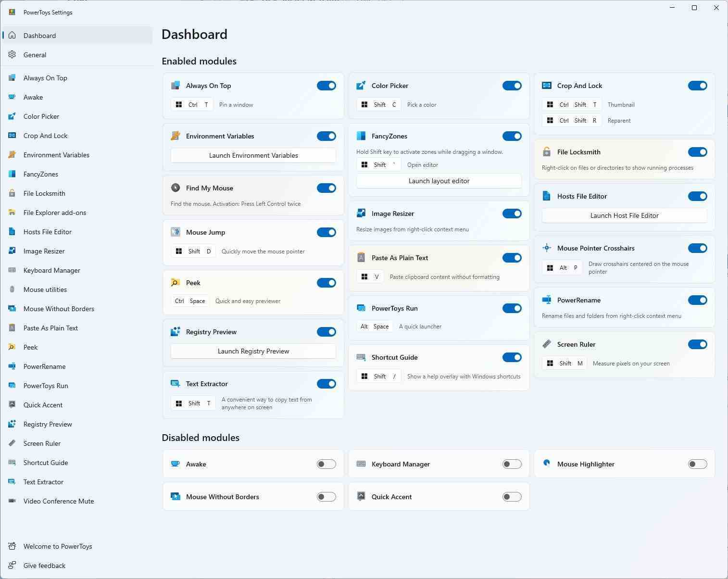Click the Shortcut Guide keyboard card icon
Viewport: 728px width, 579px height.
[361, 357]
